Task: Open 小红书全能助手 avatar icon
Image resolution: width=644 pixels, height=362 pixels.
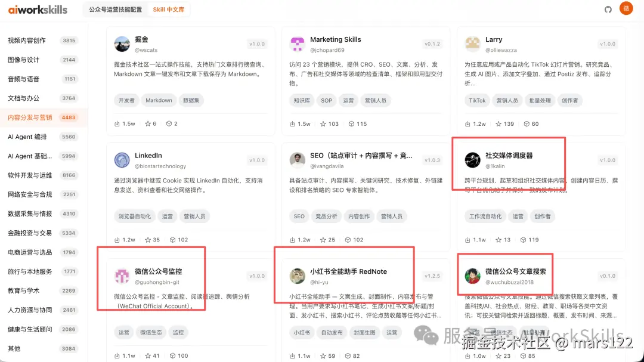Action: [298, 276]
